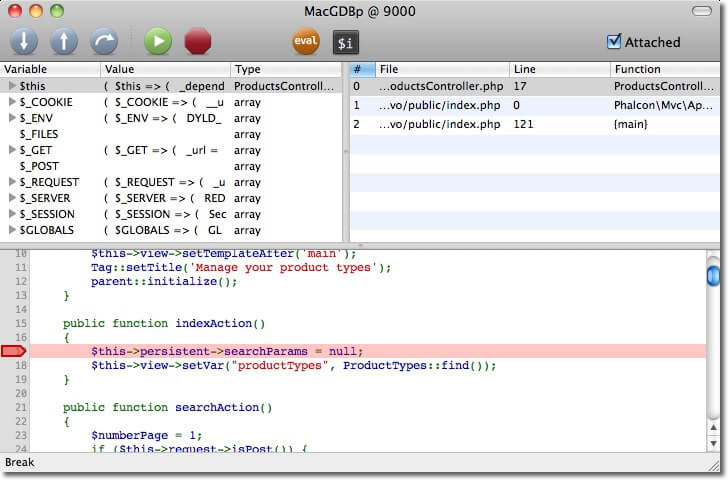Expand the $this variable
Image resolution: width=728 pixels, height=480 pixels.
[12, 86]
